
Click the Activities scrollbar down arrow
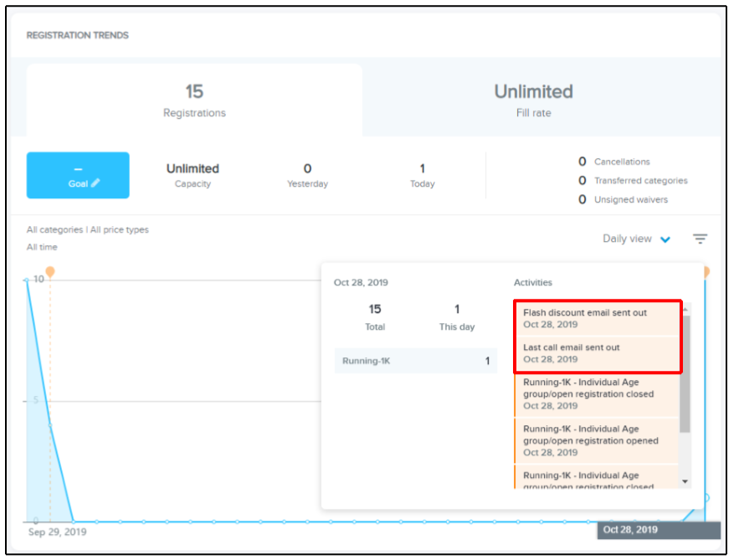pos(685,481)
